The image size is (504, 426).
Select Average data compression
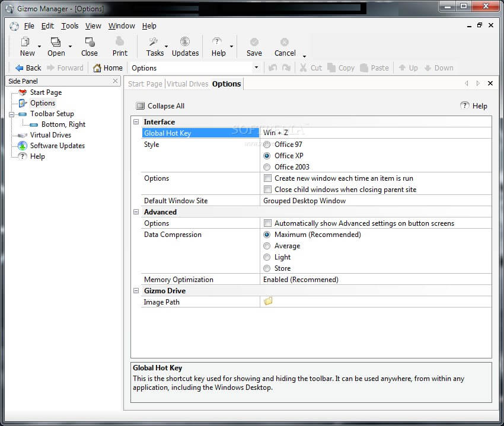pos(267,246)
